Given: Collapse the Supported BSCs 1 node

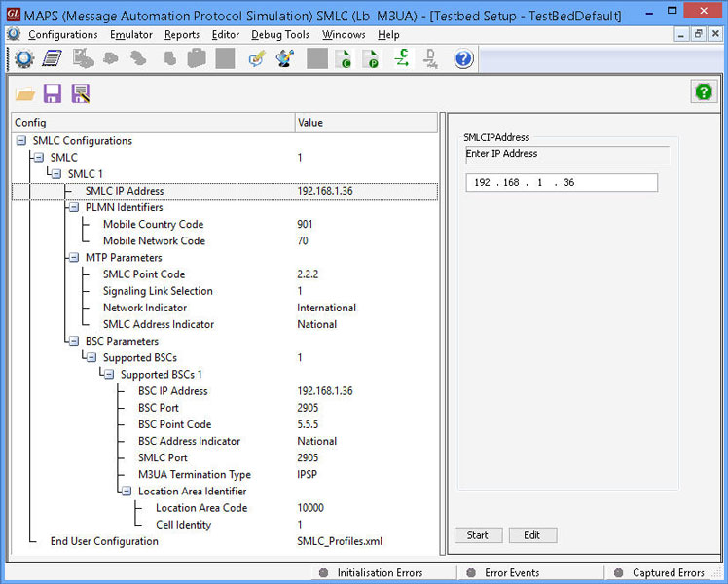Looking at the screenshot, I should (110, 375).
